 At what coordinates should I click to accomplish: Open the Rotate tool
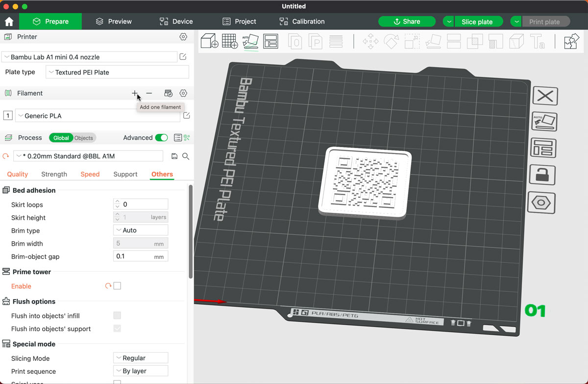(391, 41)
